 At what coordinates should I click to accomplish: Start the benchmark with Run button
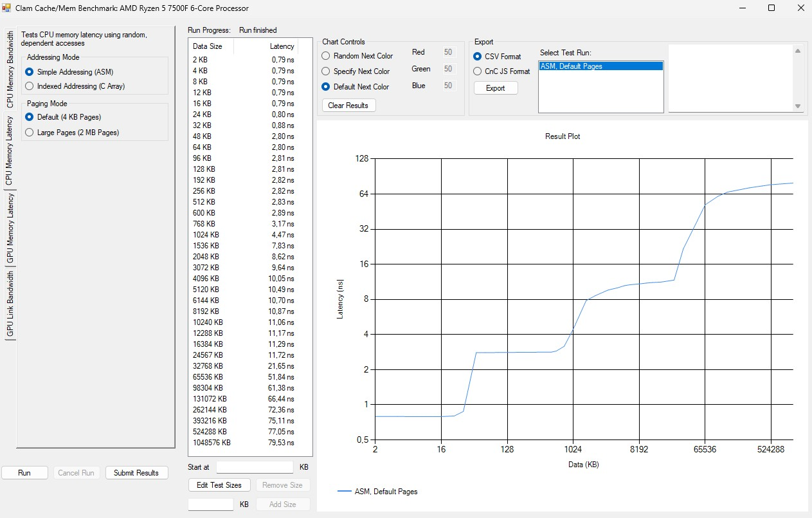click(24, 473)
